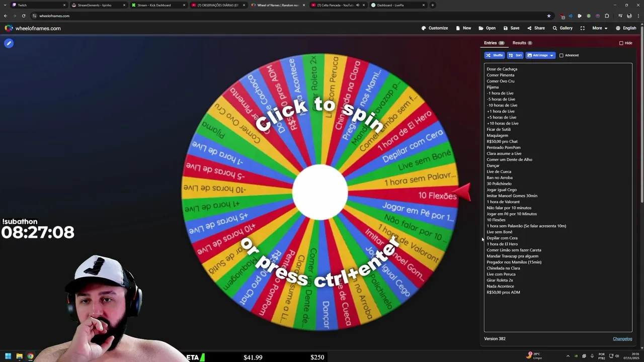Screen dimensions: 644x362
Task: Click the '30 Polichinelo' entry line
Action: pos(499,184)
